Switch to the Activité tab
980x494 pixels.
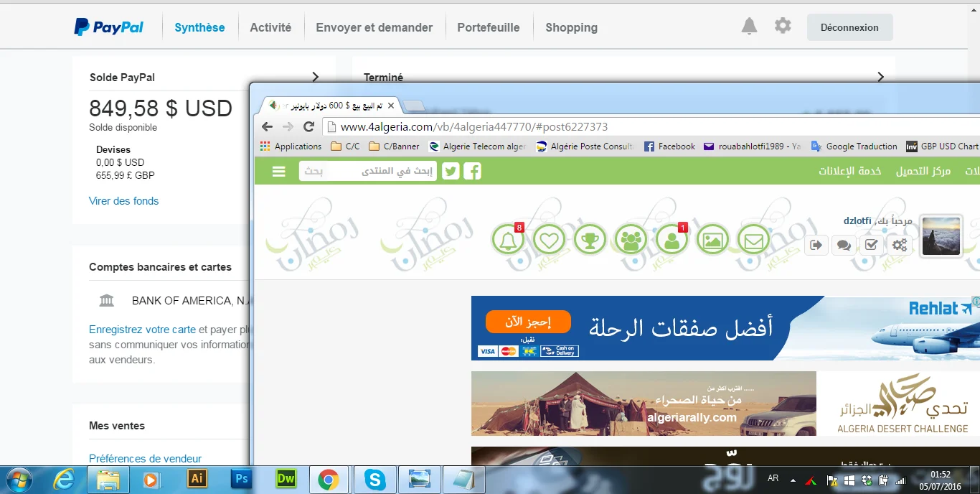point(270,27)
